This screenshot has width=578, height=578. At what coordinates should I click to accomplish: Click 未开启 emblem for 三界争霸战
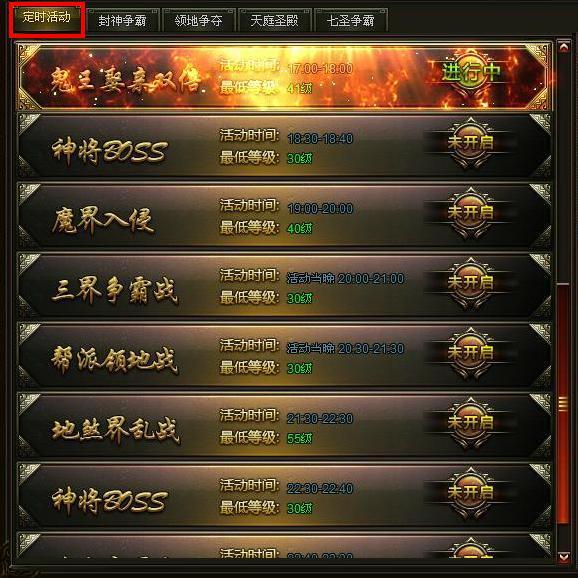470,283
